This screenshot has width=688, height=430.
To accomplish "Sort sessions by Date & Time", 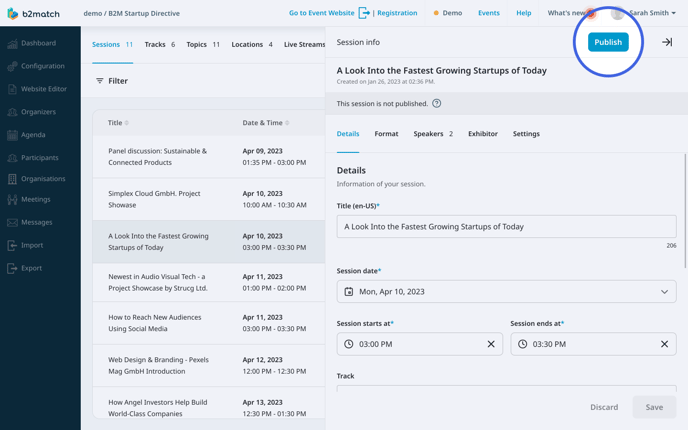I will 265,123.
